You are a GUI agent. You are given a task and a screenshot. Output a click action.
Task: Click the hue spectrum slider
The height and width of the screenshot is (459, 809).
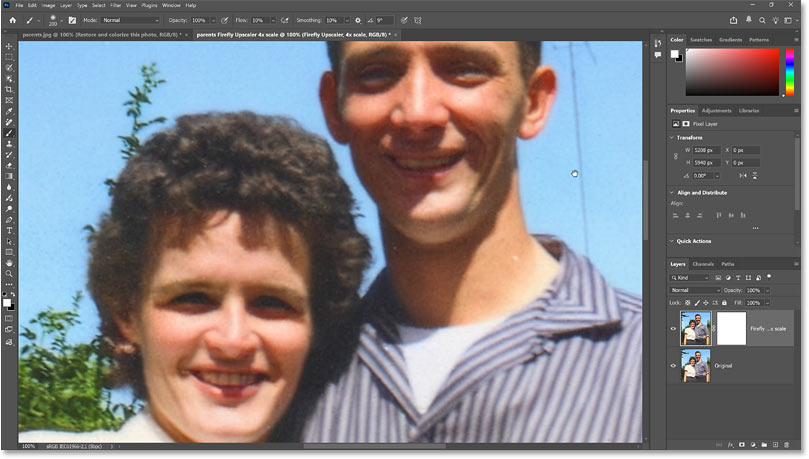coord(790,72)
